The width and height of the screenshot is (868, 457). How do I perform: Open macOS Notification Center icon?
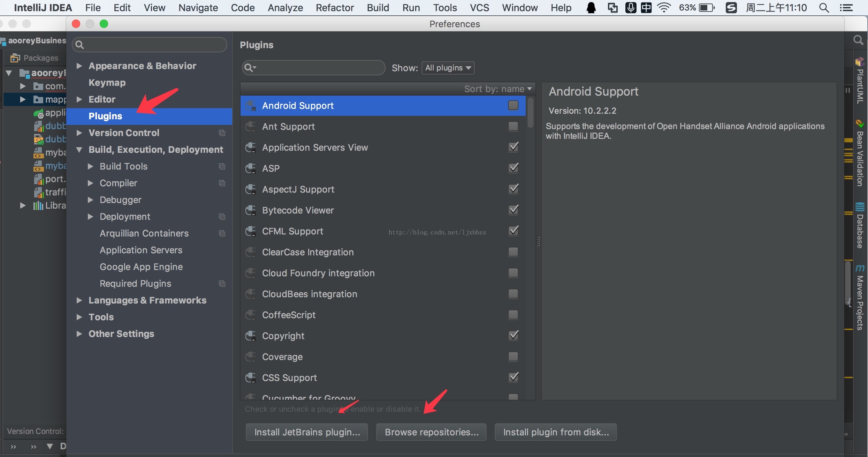point(846,8)
